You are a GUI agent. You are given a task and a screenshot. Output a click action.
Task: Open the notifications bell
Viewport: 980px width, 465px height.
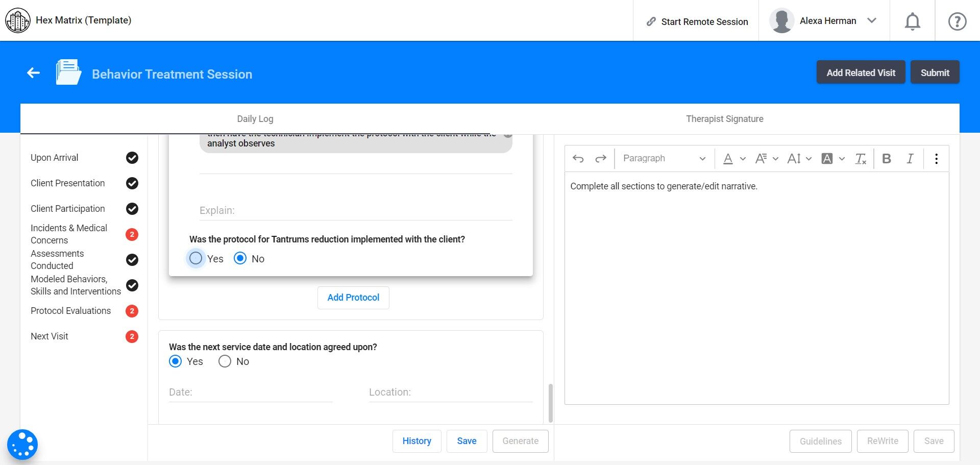(x=912, y=21)
